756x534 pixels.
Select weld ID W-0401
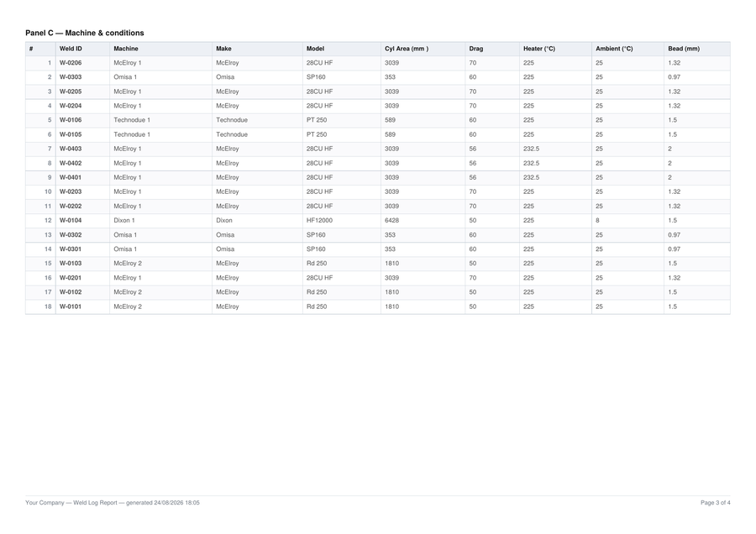coord(71,177)
